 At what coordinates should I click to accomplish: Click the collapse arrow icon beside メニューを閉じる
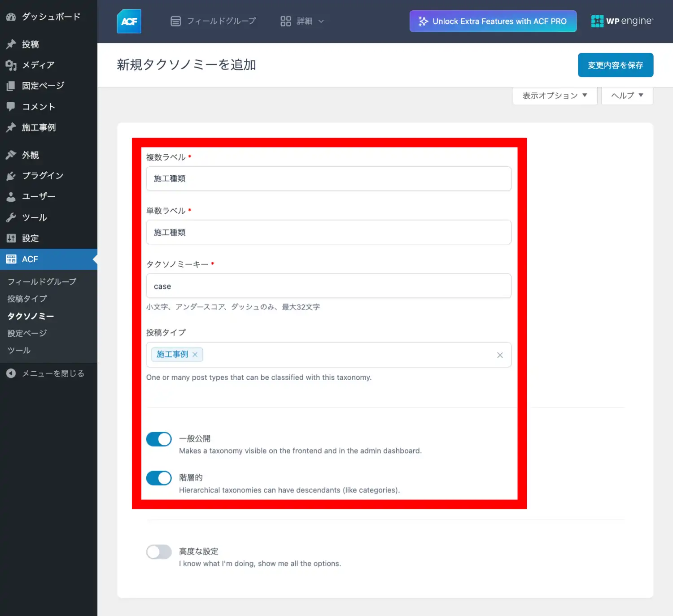pyautogui.click(x=11, y=373)
